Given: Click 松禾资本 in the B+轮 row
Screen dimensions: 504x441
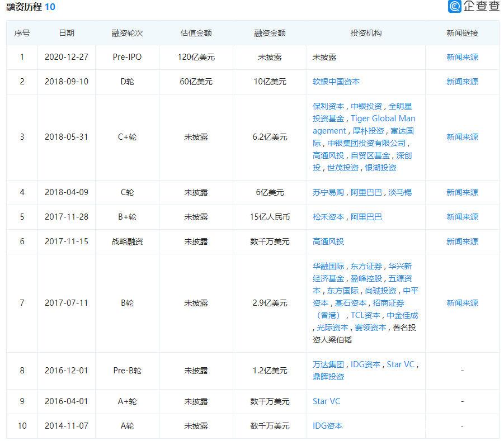Looking at the screenshot, I should [x=328, y=217].
